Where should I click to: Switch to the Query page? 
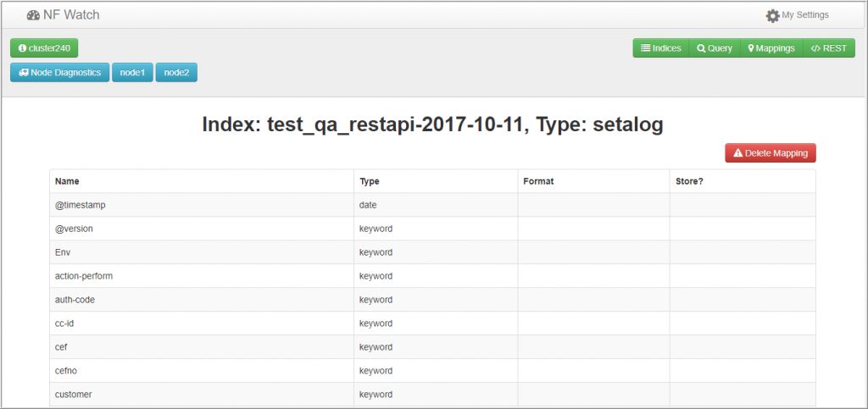tap(714, 48)
